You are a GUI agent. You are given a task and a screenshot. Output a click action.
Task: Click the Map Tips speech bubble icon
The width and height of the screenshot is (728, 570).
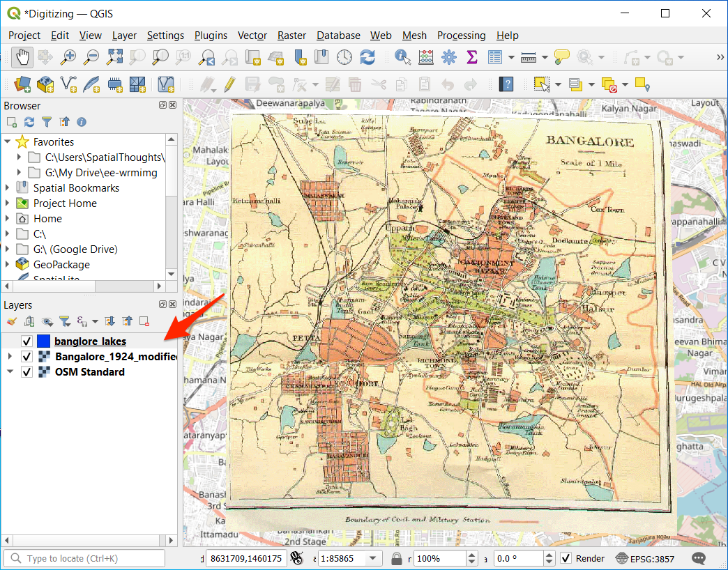[562, 57]
